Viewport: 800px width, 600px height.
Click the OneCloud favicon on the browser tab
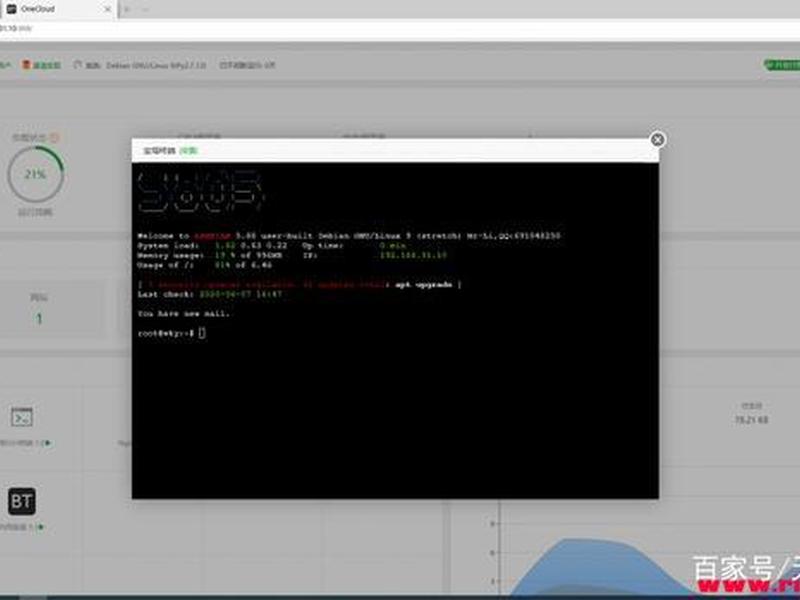click(x=11, y=9)
